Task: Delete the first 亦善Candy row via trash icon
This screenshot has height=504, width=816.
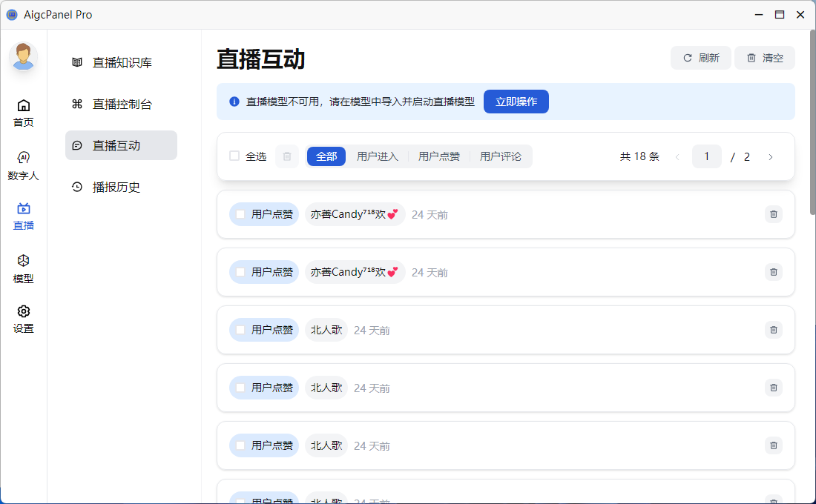Action: click(x=774, y=214)
